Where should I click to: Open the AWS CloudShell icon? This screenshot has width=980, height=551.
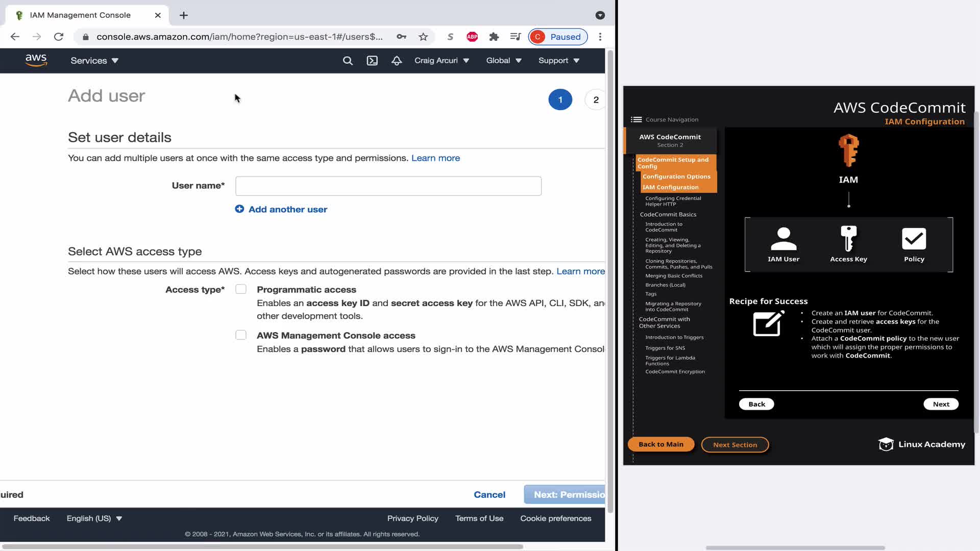pos(372,61)
